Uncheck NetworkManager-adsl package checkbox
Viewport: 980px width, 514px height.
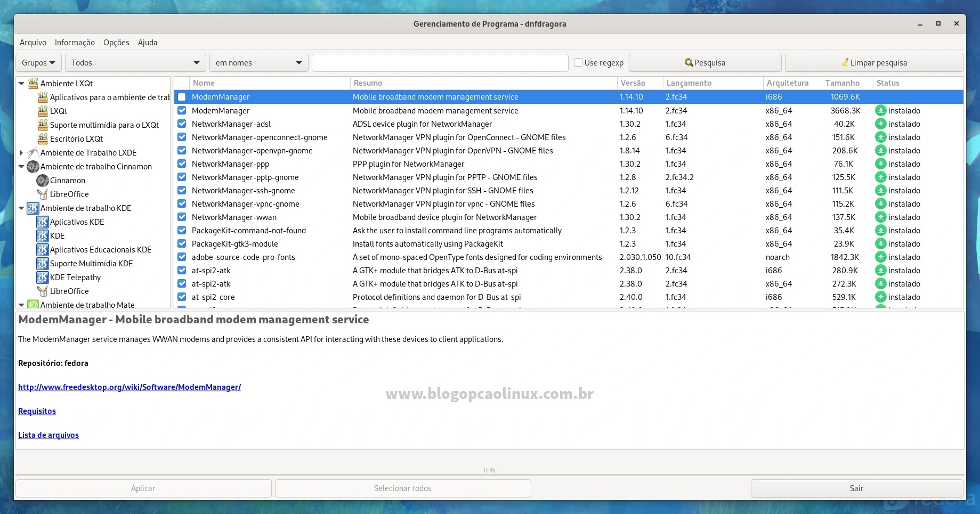click(x=182, y=124)
